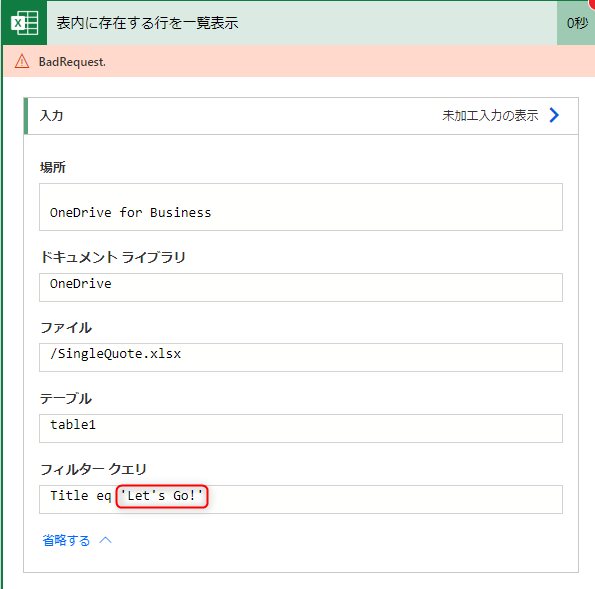The height and width of the screenshot is (589, 595).
Task: Select the フィルター クエリ field value
Action: click(x=301, y=499)
